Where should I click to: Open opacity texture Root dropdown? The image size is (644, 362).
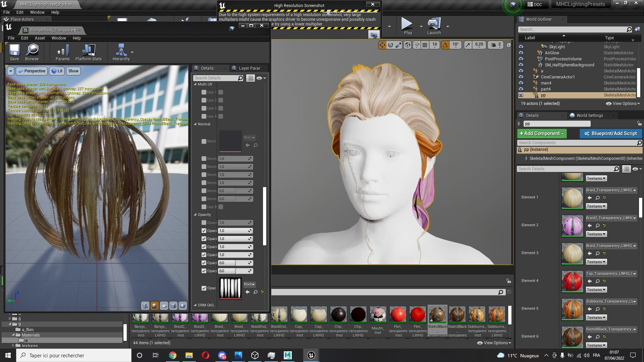click(x=249, y=284)
